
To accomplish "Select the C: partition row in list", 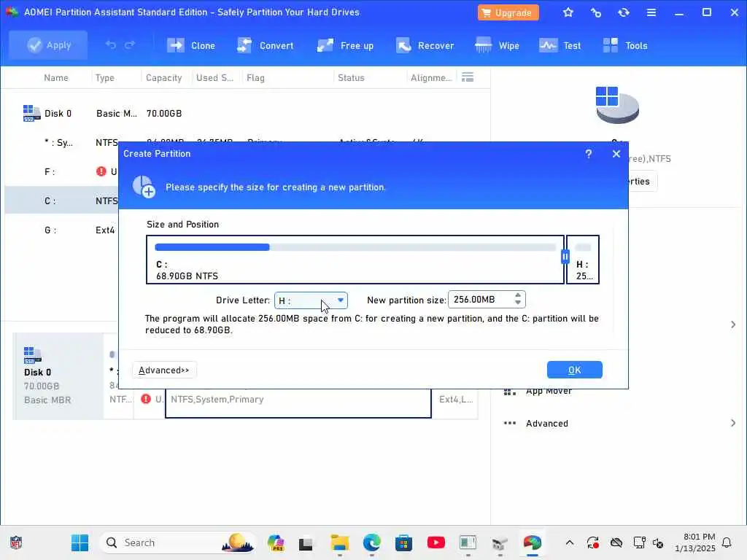I will 61,201.
